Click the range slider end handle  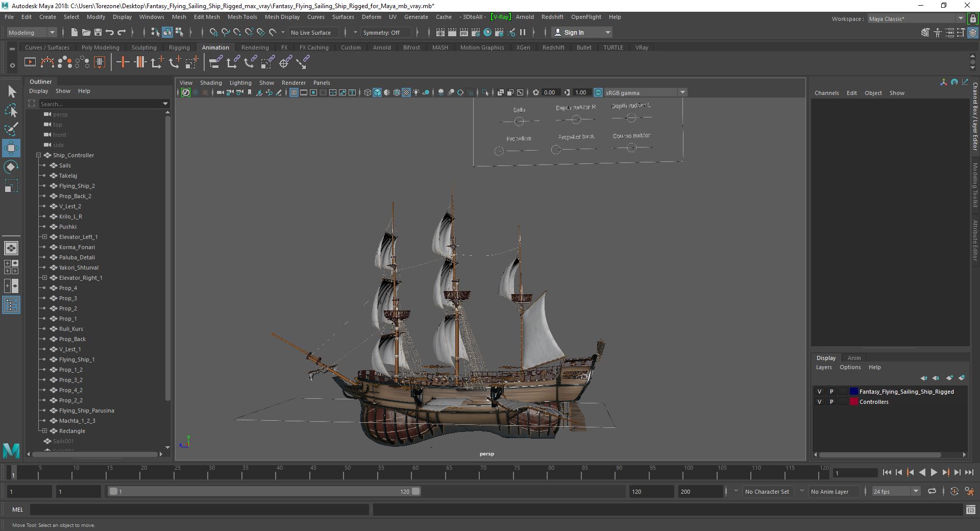pos(416,491)
